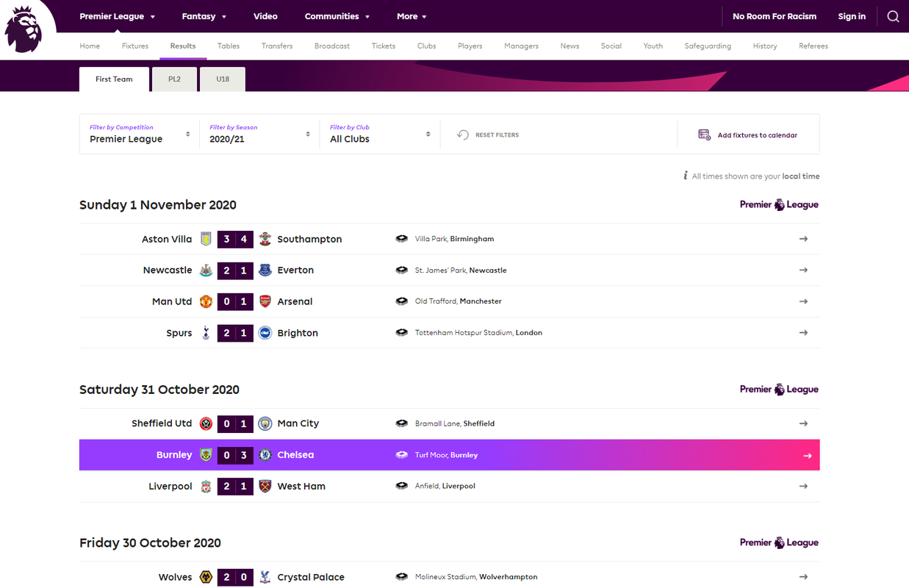Switch to the U18 tab
Viewport: 909px width, 588px height.
(x=223, y=79)
